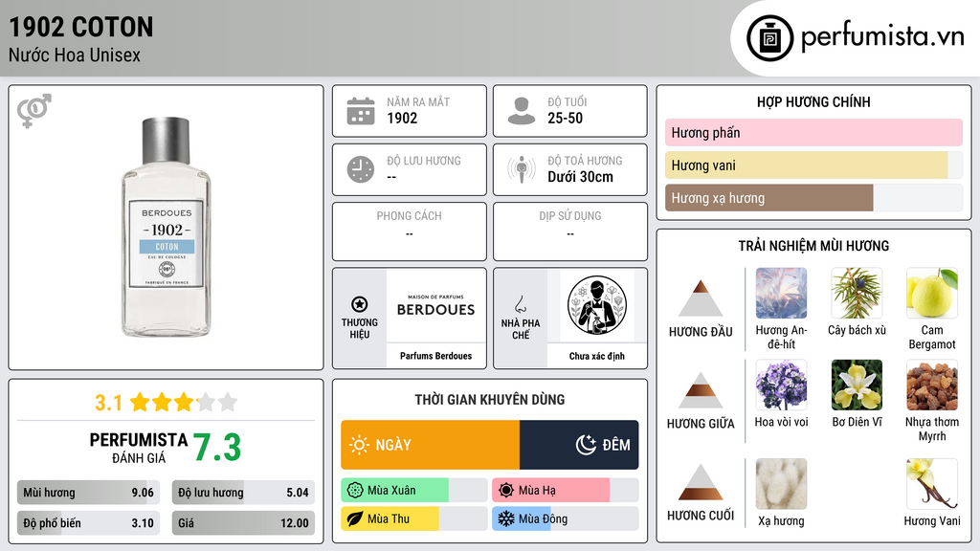The width and height of the screenshot is (980, 551).
Task: Open the Hương Vani note image
Action: pyautogui.click(x=932, y=484)
